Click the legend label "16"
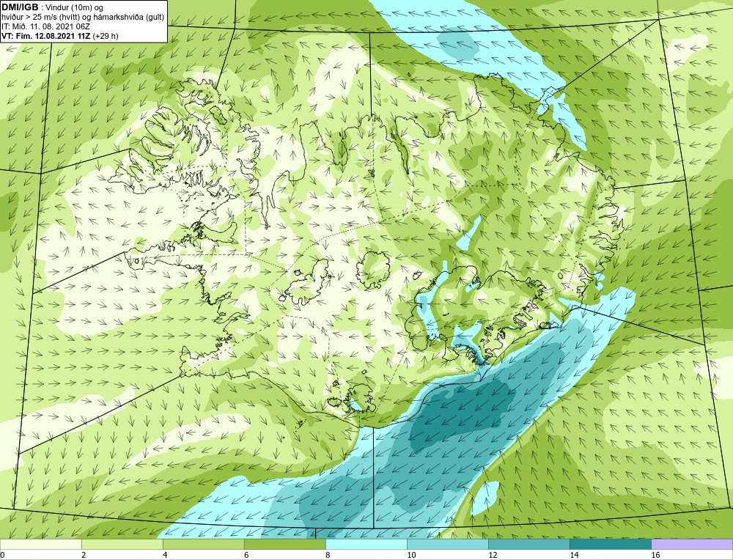This screenshot has height=560, width=733. coord(655,555)
